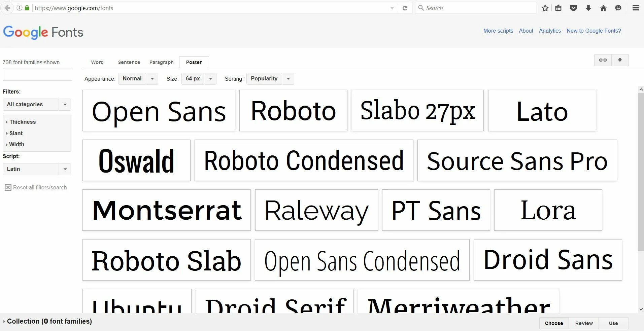
Task: Expand the Width filter
Action: [x=15, y=144]
